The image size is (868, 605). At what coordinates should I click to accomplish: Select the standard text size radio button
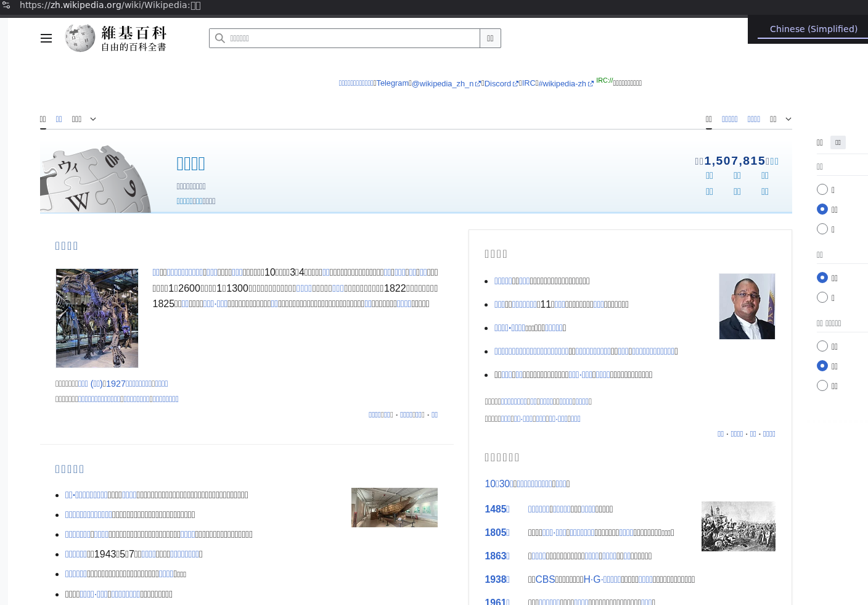[x=822, y=209]
